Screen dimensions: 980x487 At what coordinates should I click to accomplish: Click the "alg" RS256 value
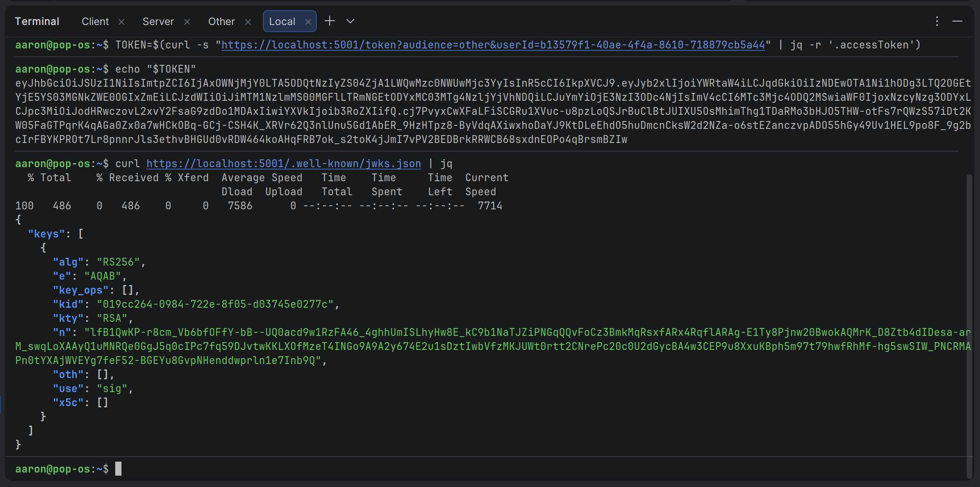[118, 262]
